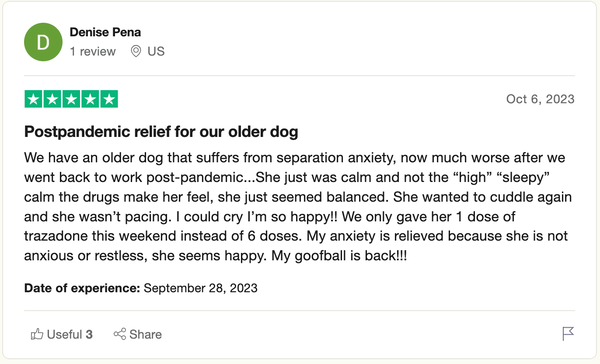
Task: Open the "1 review" link
Action: (x=93, y=51)
